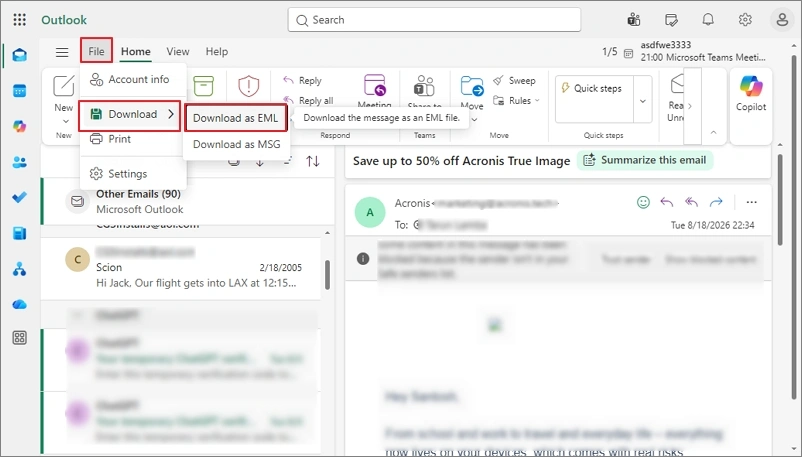This screenshot has width=802, height=457.
Task: Click the Outlook brand title
Action: (x=64, y=20)
